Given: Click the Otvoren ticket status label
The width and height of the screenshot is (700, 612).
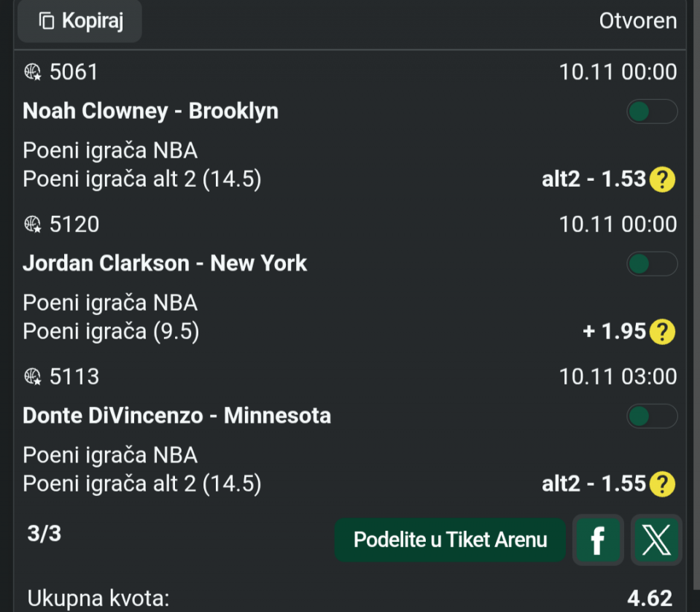Looking at the screenshot, I should 638,21.
